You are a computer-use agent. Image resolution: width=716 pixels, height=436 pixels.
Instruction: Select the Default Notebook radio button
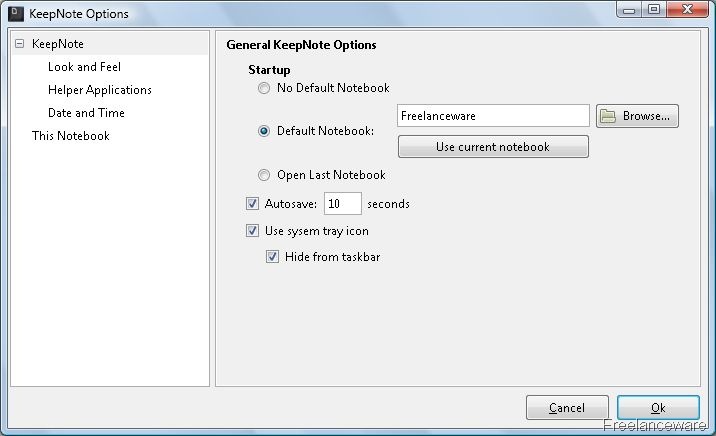pos(264,131)
